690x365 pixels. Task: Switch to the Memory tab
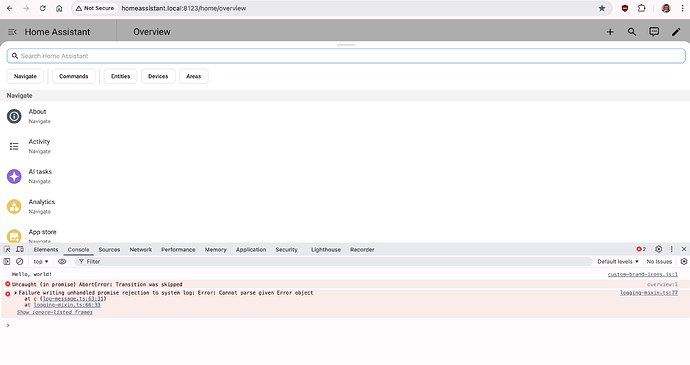click(216, 250)
